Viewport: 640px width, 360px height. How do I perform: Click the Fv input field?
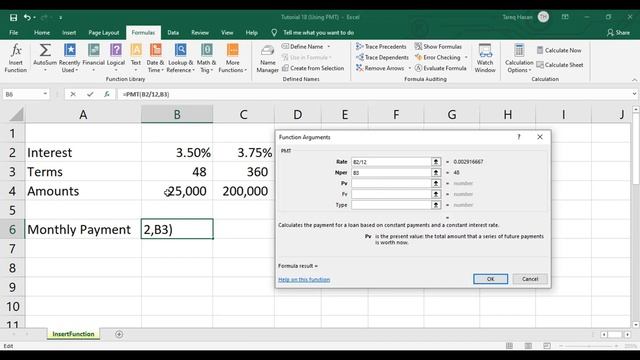pyautogui.click(x=391, y=194)
